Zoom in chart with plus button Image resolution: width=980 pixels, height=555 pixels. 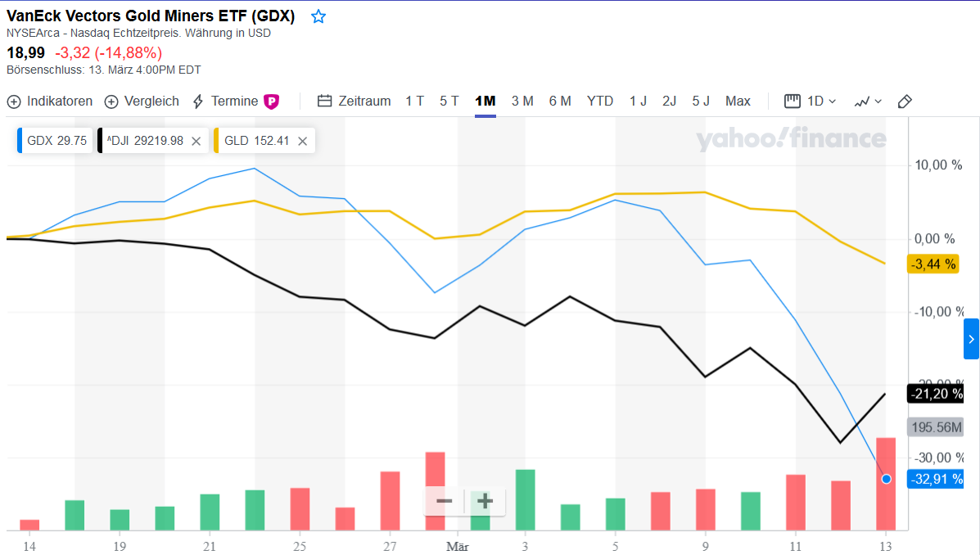point(485,501)
